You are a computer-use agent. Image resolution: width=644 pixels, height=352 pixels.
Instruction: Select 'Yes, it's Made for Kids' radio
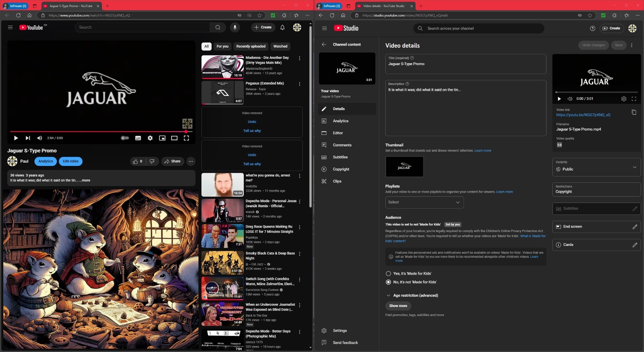(388, 274)
